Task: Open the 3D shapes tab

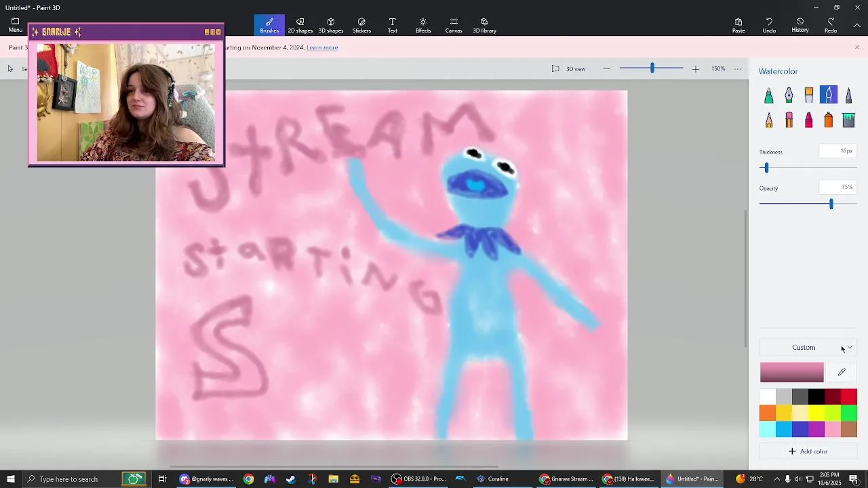Action: pos(331,25)
